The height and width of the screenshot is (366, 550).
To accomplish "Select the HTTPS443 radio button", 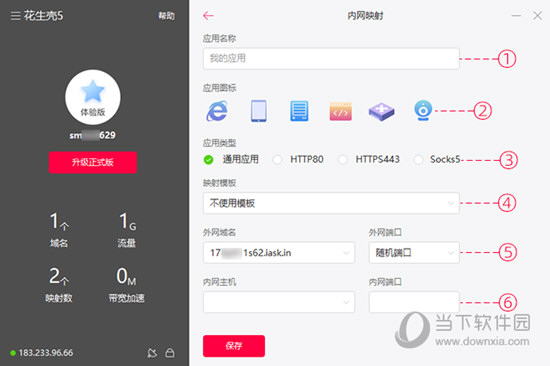I will (342, 160).
